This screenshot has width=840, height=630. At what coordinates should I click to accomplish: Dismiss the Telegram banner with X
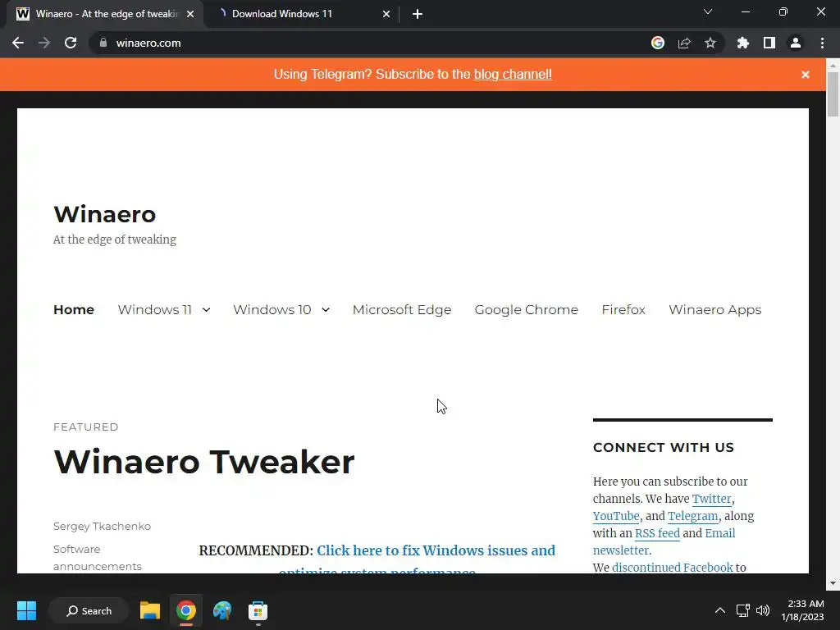click(806, 75)
